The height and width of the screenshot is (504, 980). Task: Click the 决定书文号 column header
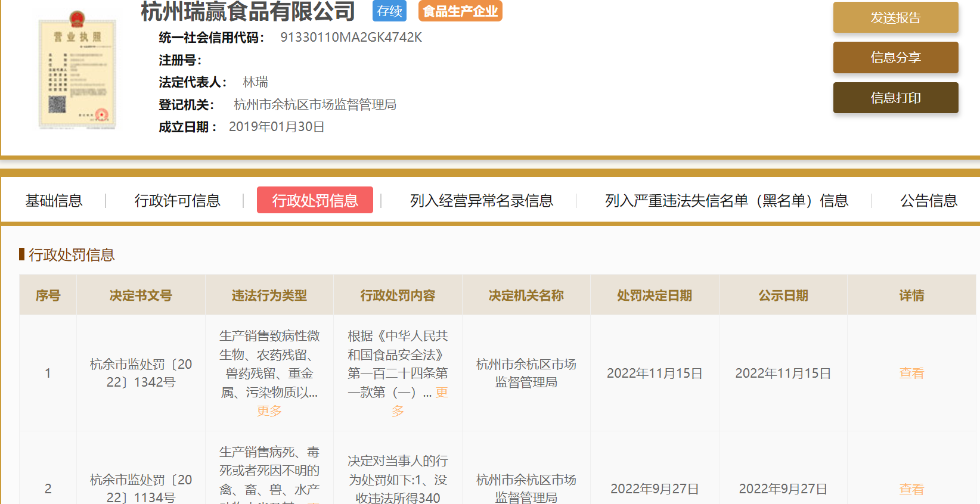tap(141, 295)
